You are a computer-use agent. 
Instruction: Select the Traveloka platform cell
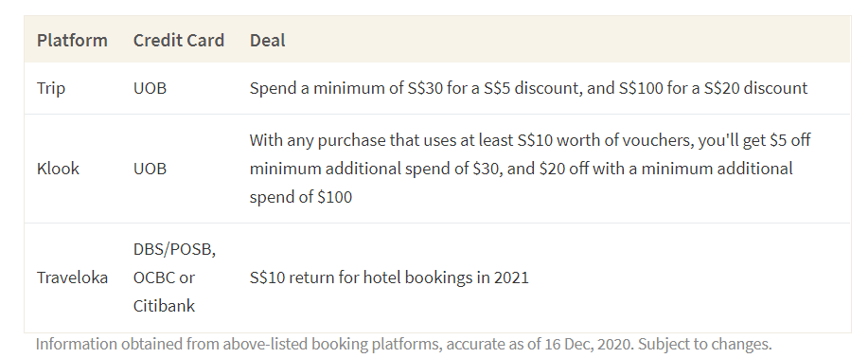click(72, 277)
